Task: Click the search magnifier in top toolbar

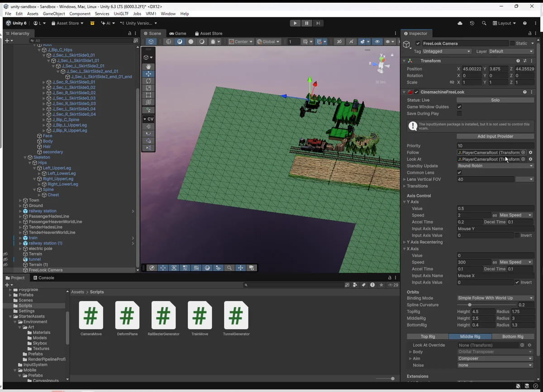Action: 484,23
